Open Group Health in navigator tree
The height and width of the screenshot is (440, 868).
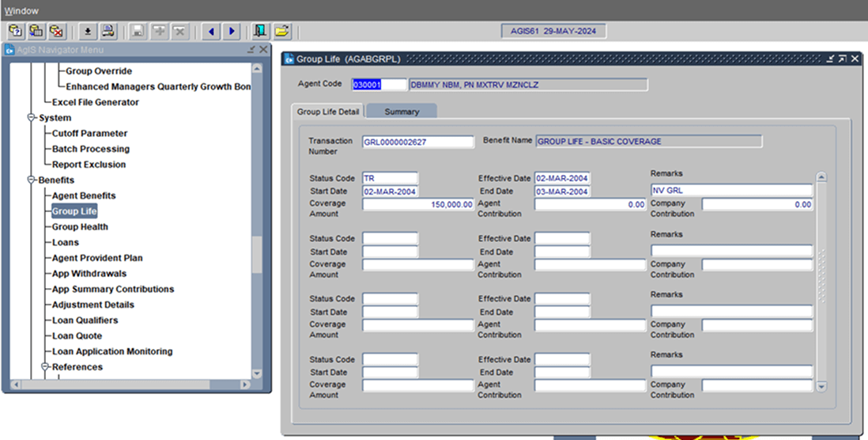point(80,227)
